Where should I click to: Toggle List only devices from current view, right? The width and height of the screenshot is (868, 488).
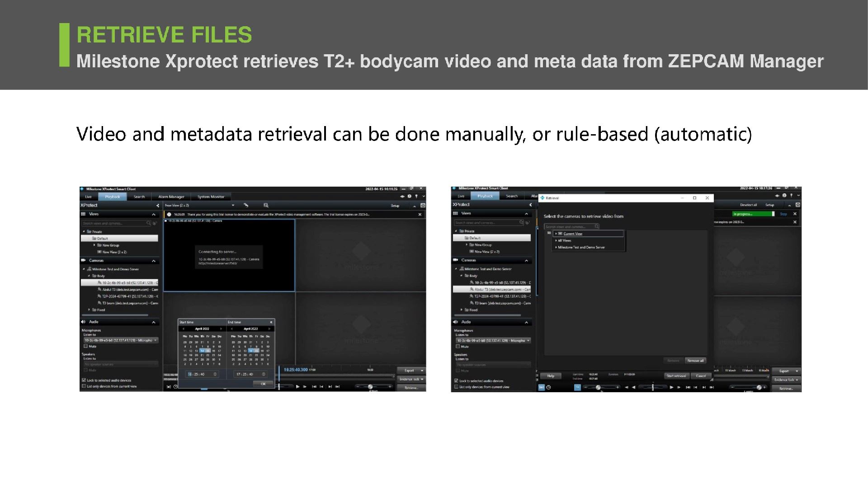(x=456, y=387)
